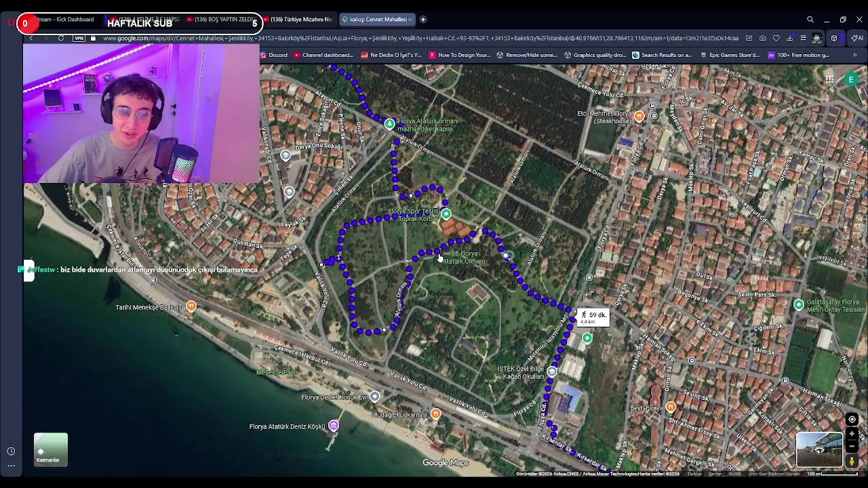
Task: Open Opera sidebar more options dots
Action: (11, 466)
